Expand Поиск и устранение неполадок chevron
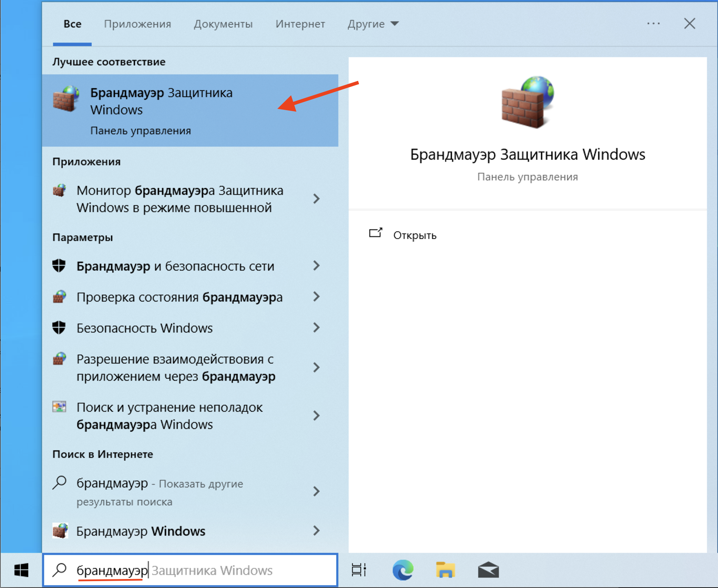The height and width of the screenshot is (588, 718). tap(316, 416)
